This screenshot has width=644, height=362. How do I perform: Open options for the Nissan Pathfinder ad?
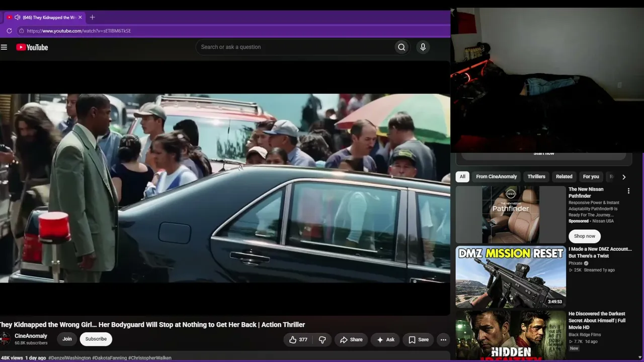[x=628, y=191]
